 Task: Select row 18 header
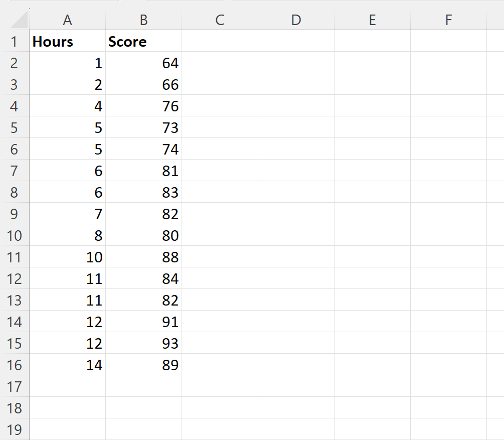15,407
